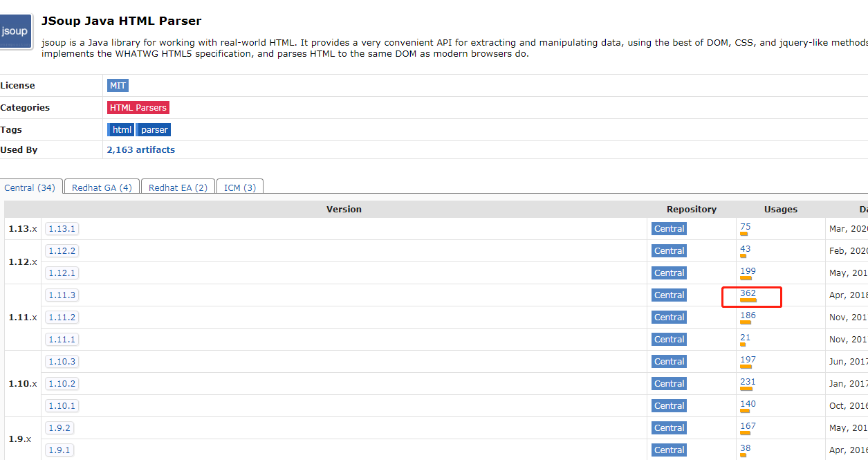Open the 197 usages link
The image size is (868, 460).
click(748, 360)
